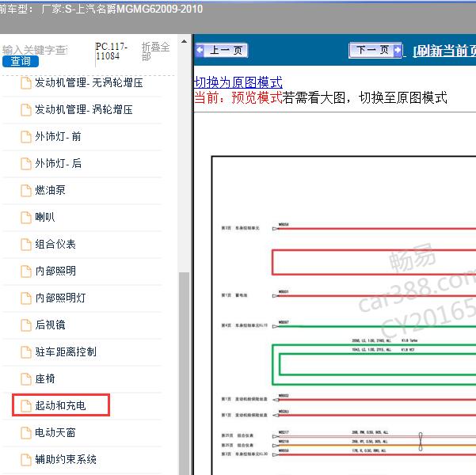Viewport: 476px width, 475px height.
Task: Open 发动机管理-涡轮增压 tree item
Action: pyautogui.click(x=84, y=109)
